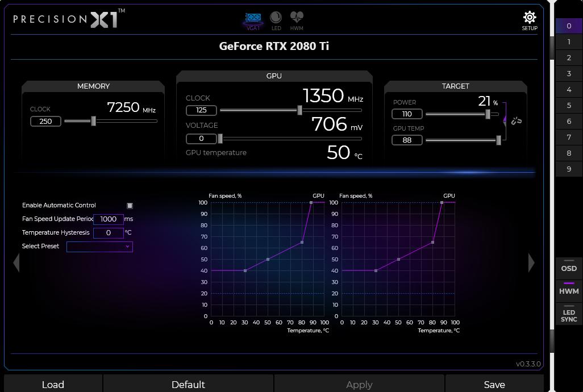Click the Temperature Hysteresis field

point(108,233)
